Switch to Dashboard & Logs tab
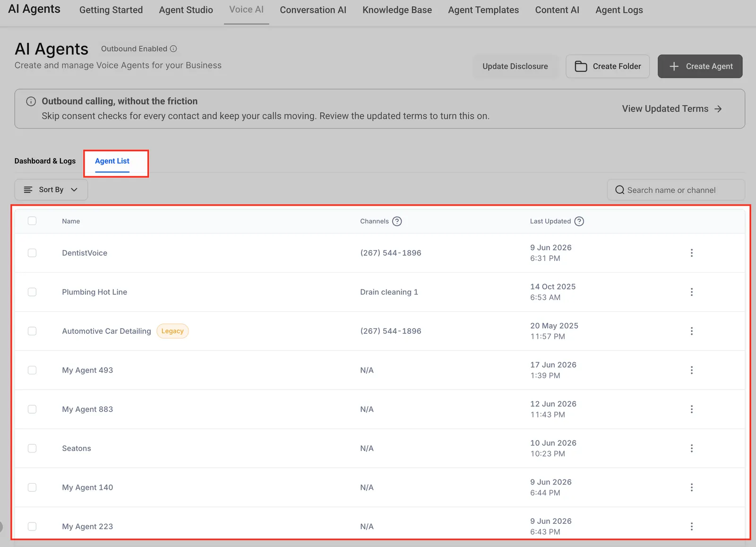 point(45,161)
